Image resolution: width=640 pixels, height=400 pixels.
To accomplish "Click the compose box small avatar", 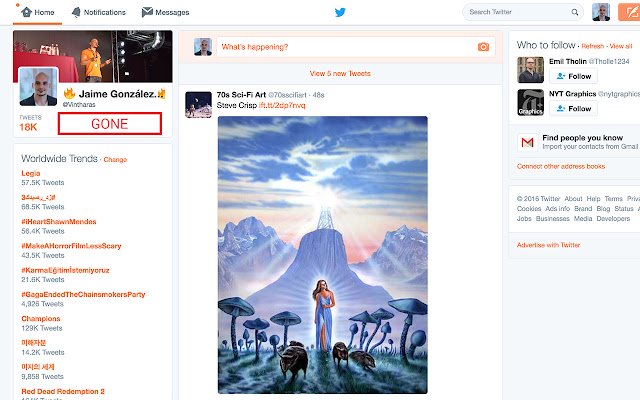I will pyautogui.click(x=203, y=47).
